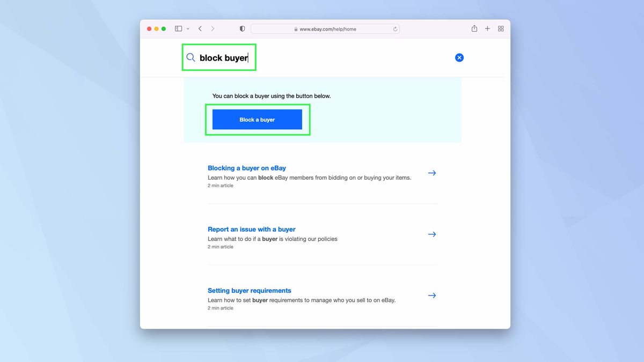Viewport: 644px width, 362px height.
Task: Show all tabs with the grid icon
Action: 500,28
